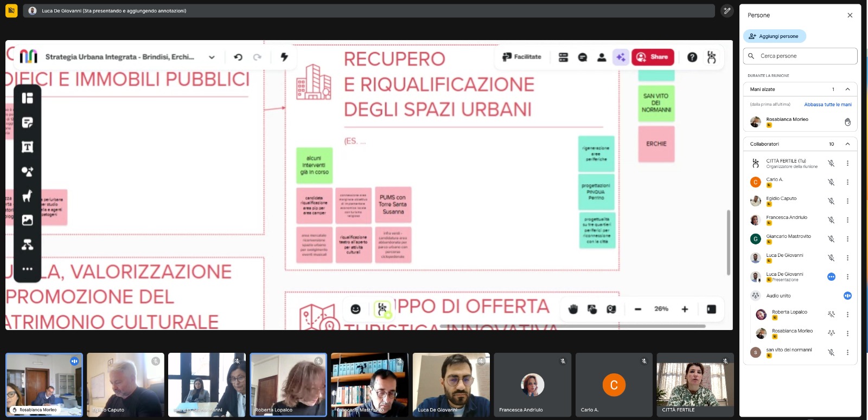
Task: Select the Text tool in left toolbar
Action: click(x=27, y=147)
